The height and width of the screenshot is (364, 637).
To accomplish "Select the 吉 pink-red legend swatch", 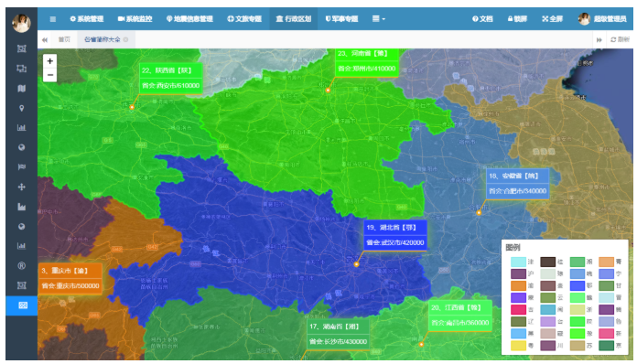I will [518, 310].
